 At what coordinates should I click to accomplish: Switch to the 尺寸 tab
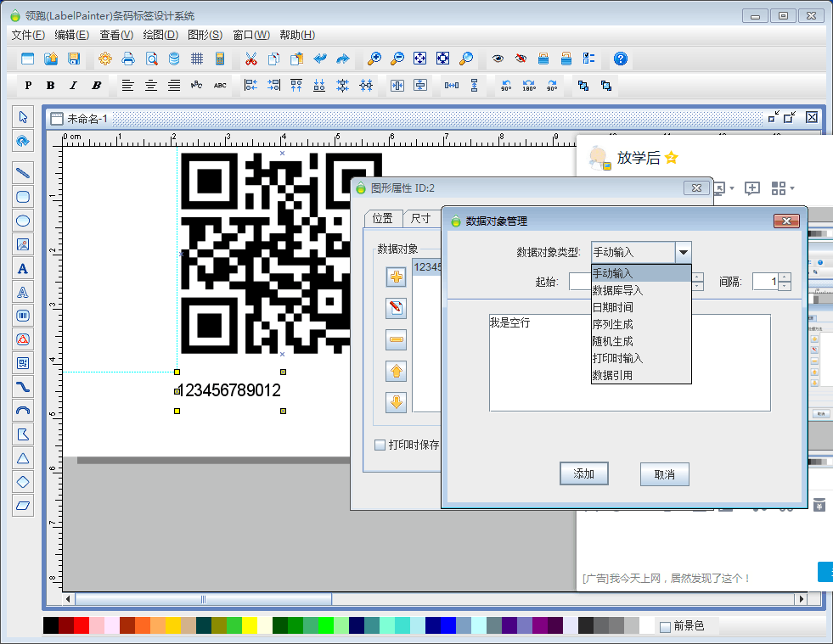421,218
